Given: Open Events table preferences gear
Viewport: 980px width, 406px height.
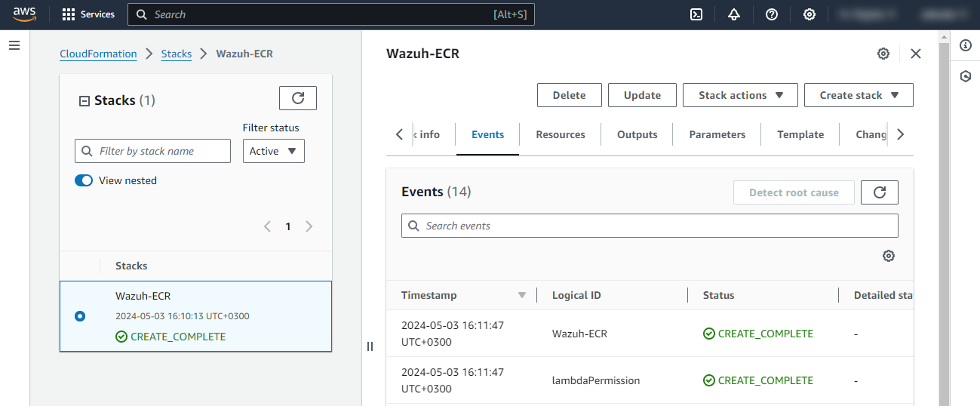Looking at the screenshot, I should (889, 256).
